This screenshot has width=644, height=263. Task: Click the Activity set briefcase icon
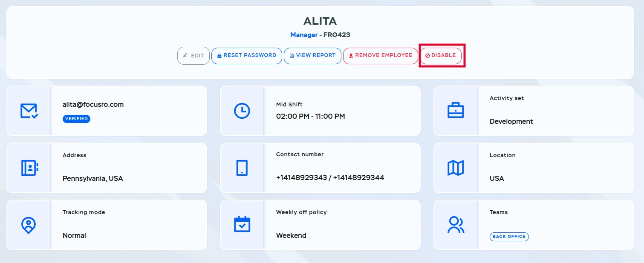[456, 111]
